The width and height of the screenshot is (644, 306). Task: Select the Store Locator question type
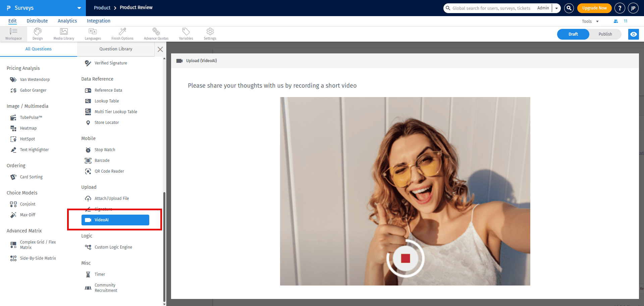click(107, 122)
